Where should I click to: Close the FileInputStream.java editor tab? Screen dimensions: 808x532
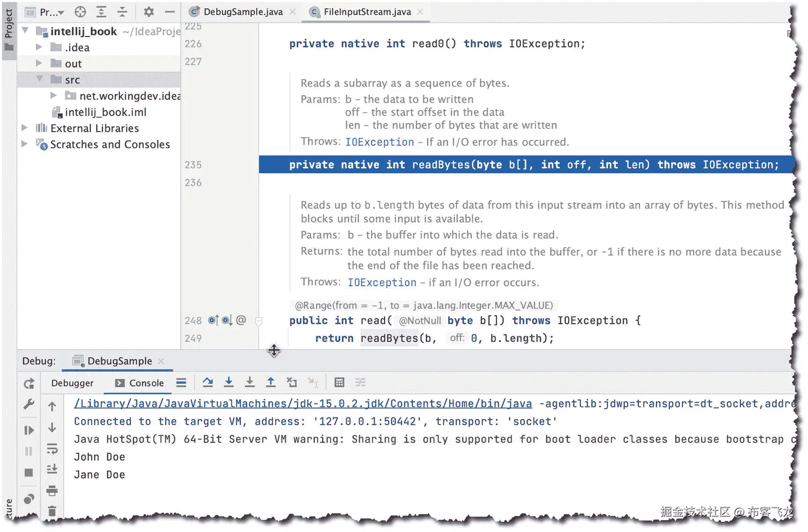pyautogui.click(x=420, y=12)
